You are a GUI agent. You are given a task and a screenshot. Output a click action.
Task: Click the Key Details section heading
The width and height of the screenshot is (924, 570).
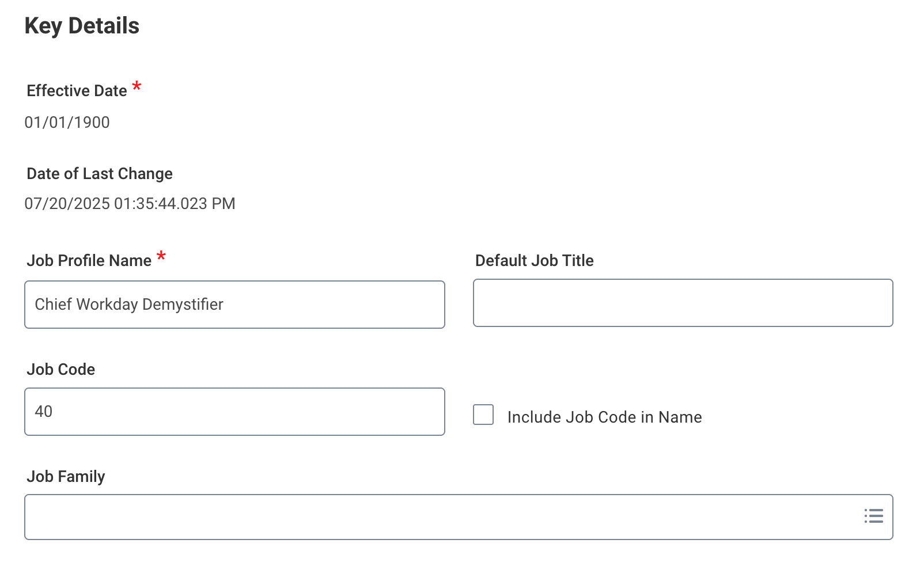[82, 26]
